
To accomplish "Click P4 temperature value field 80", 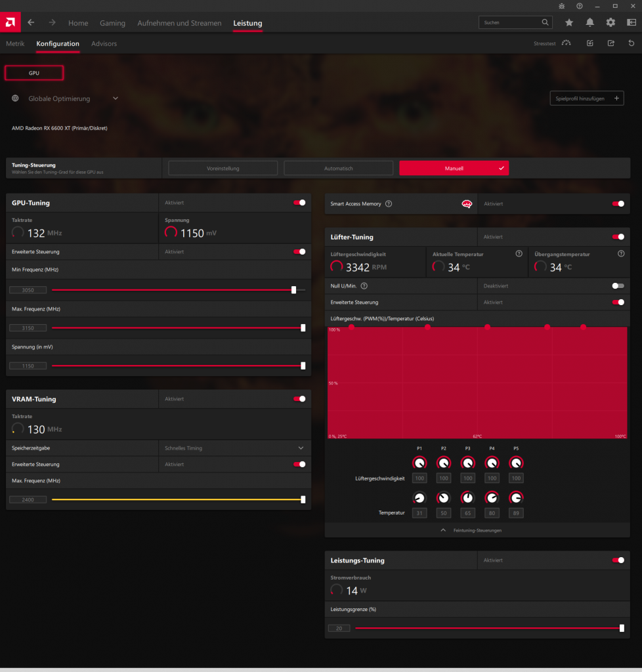I will pyautogui.click(x=492, y=513).
